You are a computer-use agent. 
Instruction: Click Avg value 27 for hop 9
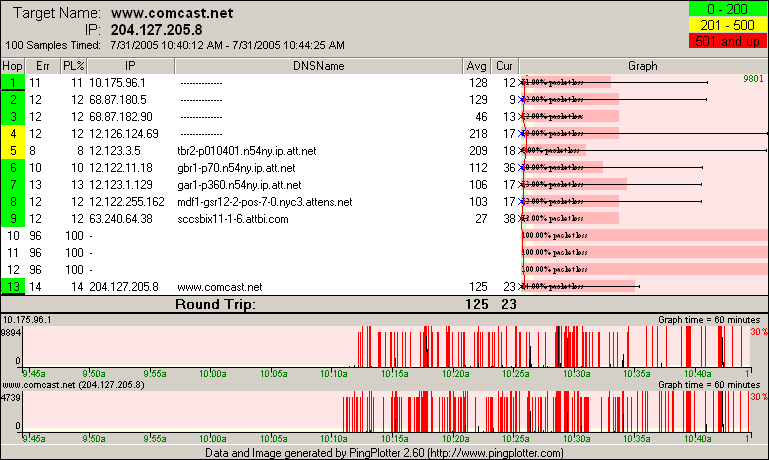481,219
